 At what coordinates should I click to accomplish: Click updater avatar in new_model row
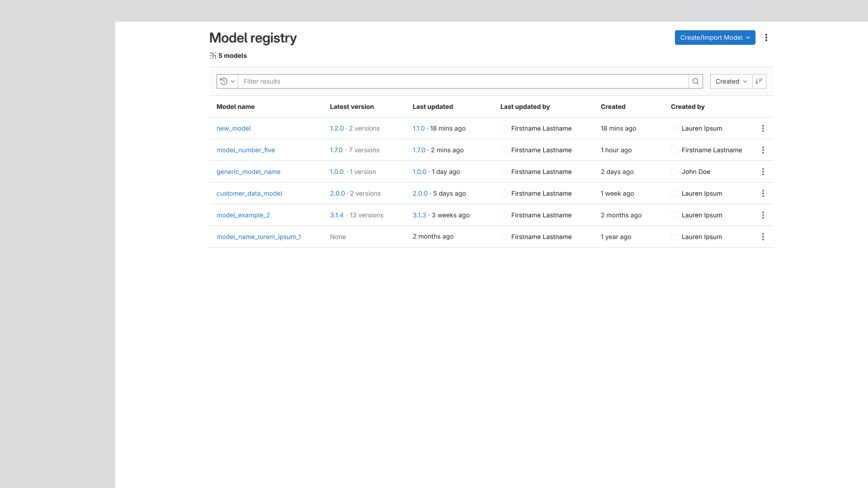click(504, 128)
